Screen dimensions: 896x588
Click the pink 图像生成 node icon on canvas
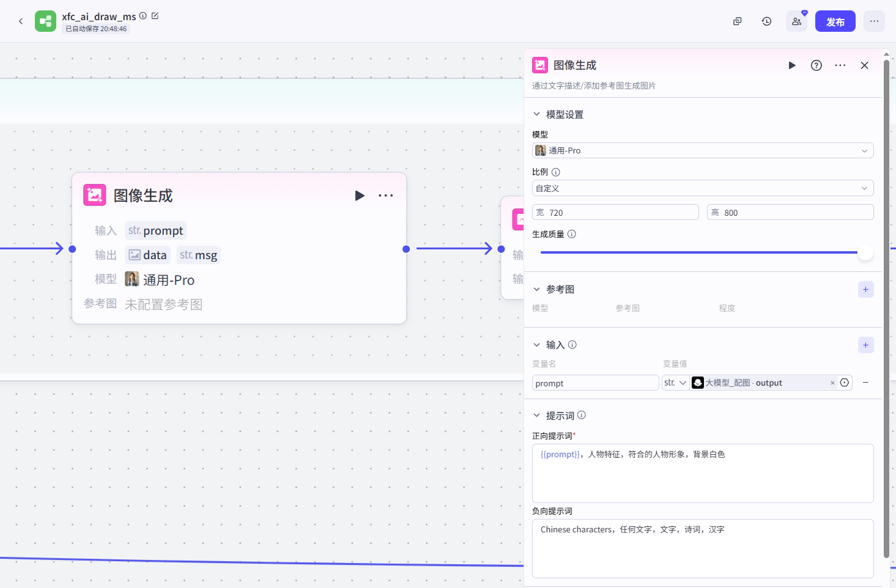click(95, 196)
